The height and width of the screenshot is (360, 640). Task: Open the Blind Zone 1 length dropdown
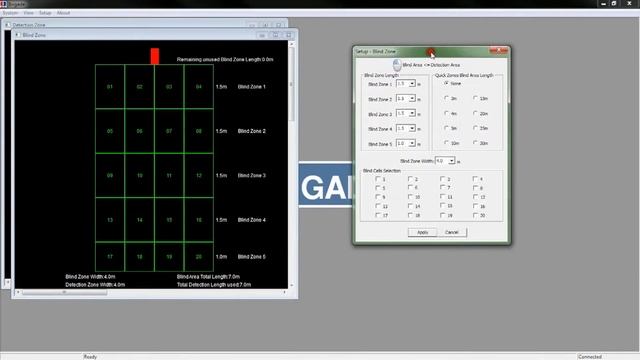[x=412, y=84]
